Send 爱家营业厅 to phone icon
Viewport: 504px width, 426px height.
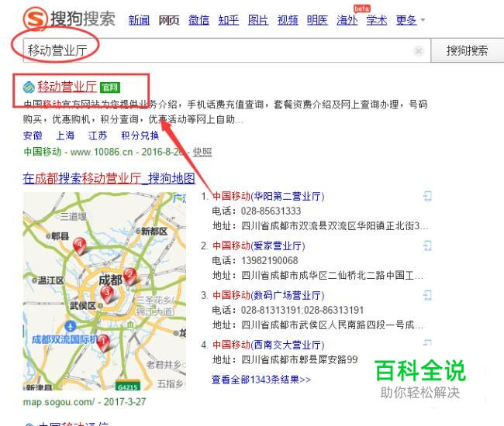[x=427, y=246]
